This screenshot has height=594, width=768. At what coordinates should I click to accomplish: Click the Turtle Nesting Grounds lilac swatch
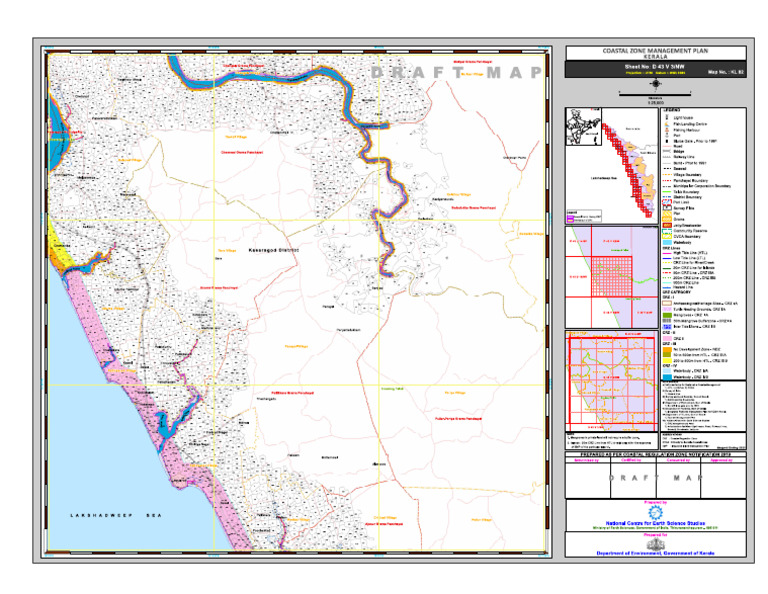point(667,309)
